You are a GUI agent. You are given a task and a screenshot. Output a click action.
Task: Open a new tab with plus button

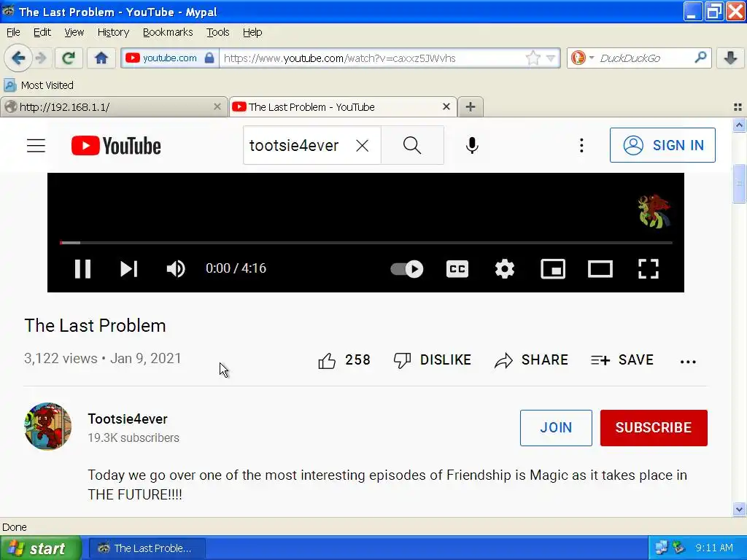[x=471, y=106]
